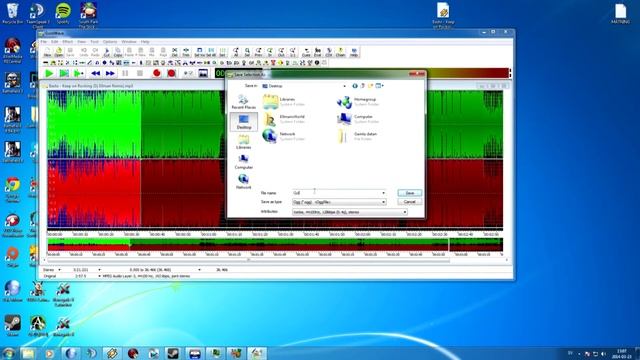Open the Windows Start button

[x=8, y=353]
